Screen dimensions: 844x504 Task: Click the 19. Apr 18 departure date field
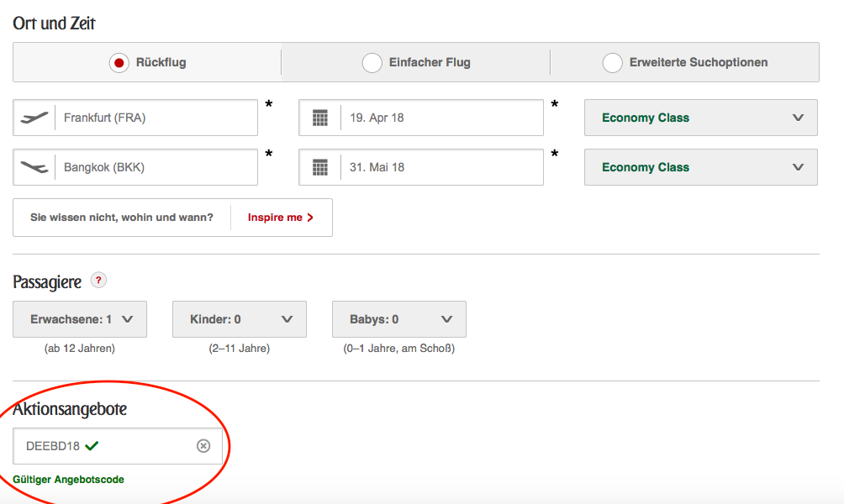pos(441,118)
